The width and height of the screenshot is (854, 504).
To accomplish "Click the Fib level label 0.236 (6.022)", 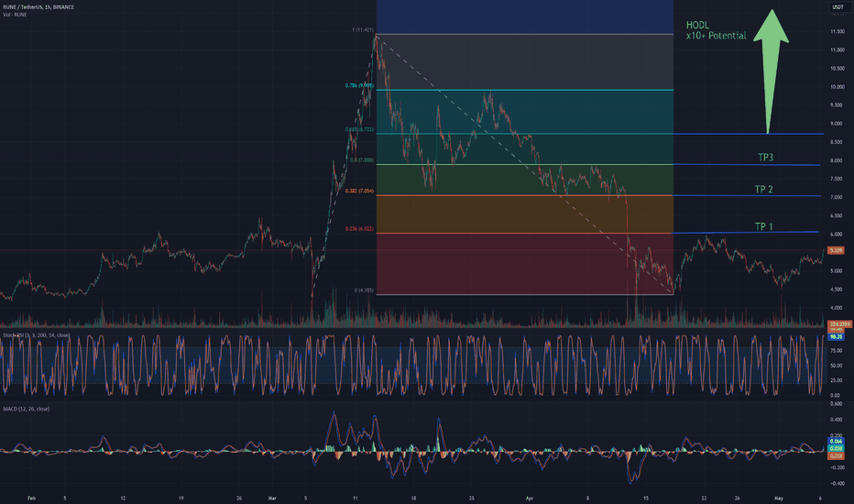I will click(x=359, y=229).
